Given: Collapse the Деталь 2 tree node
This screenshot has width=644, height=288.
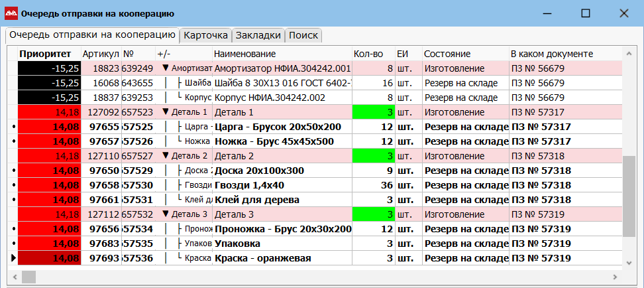Looking at the screenshot, I should point(166,156).
